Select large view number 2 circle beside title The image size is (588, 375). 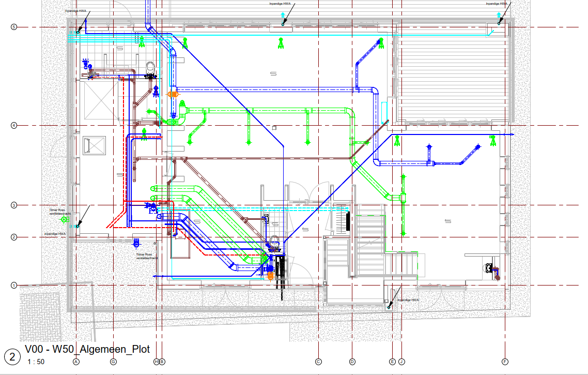coord(11,356)
